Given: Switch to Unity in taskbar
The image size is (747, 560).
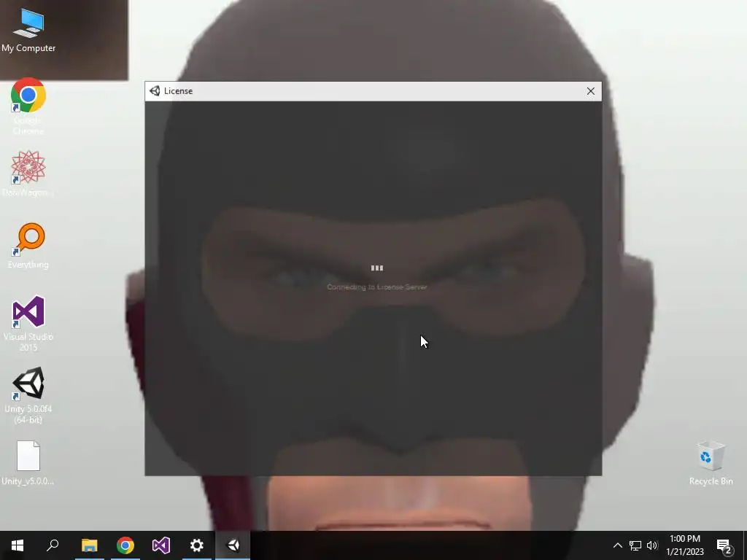Looking at the screenshot, I should (233, 545).
